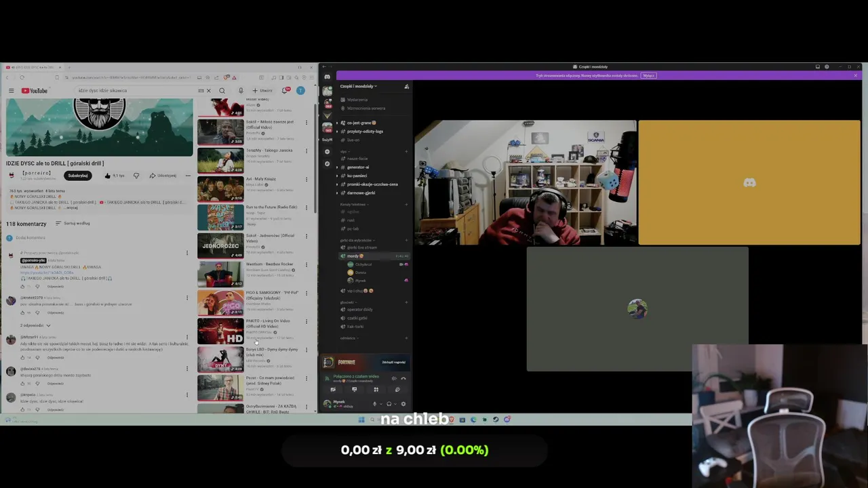Open Windows Start menu
The width and height of the screenshot is (868, 488).
pos(361,420)
